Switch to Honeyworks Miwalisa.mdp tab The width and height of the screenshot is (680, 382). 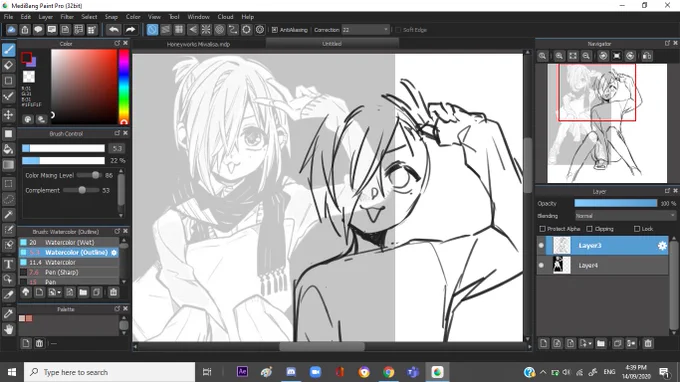coord(198,44)
